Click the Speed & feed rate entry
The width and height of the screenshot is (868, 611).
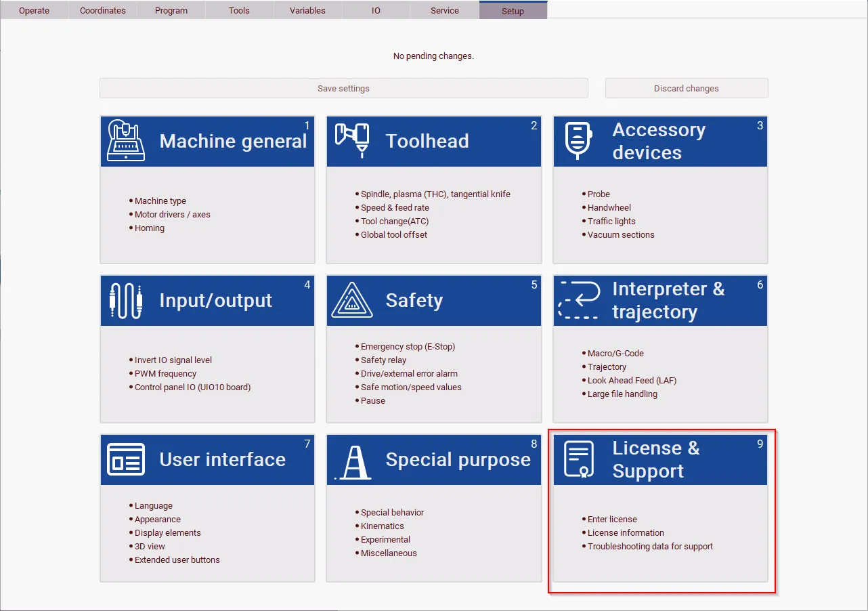click(395, 207)
